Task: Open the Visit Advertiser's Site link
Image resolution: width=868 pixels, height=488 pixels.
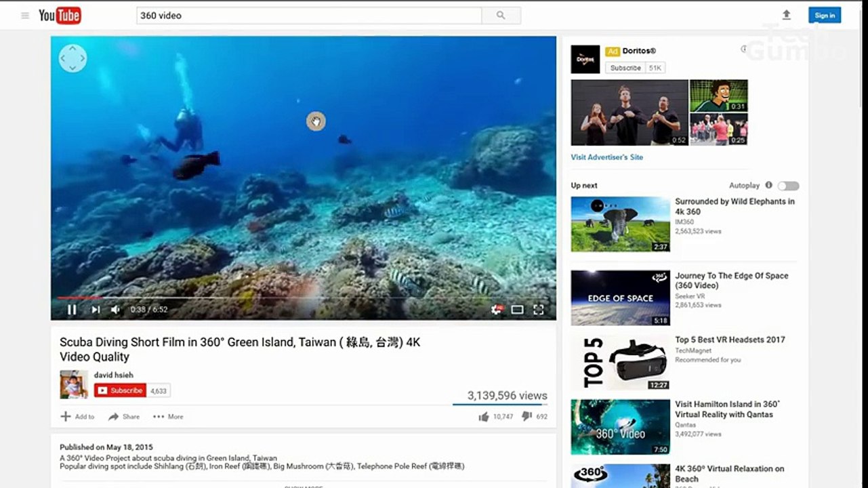Action: click(x=607, y=157)
